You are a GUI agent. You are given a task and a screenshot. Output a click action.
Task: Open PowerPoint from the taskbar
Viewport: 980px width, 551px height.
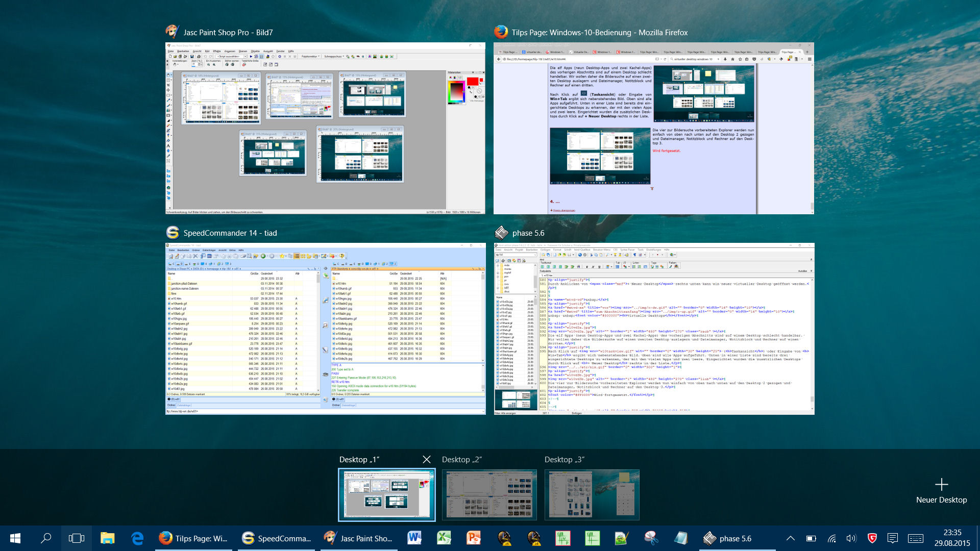click(x=473, y=538)
